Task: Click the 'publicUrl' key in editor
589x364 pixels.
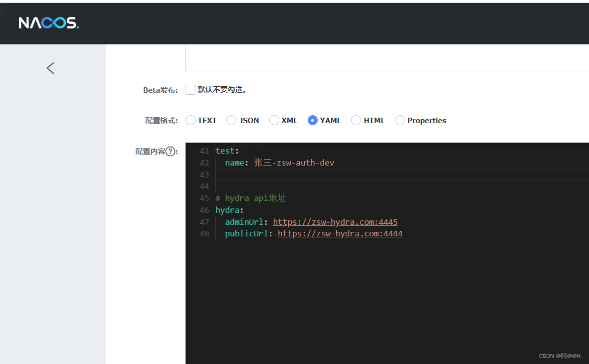Action: click(246, 234)
